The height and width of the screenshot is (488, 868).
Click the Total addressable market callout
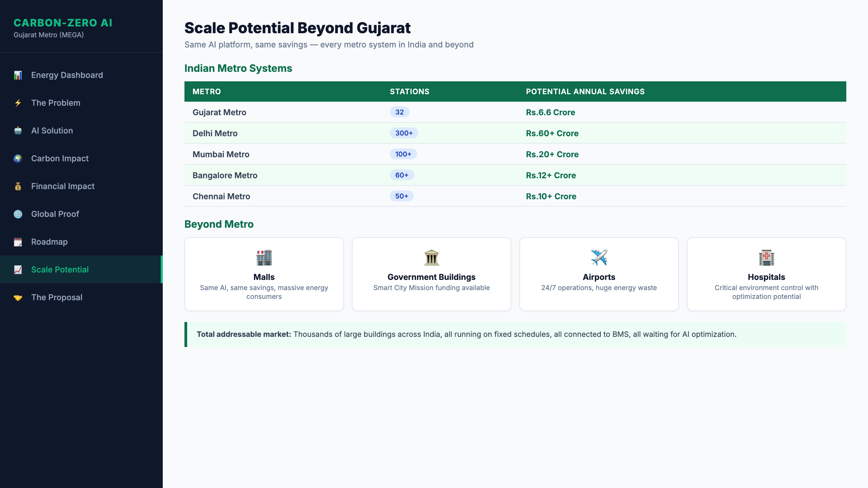[515, 334]
